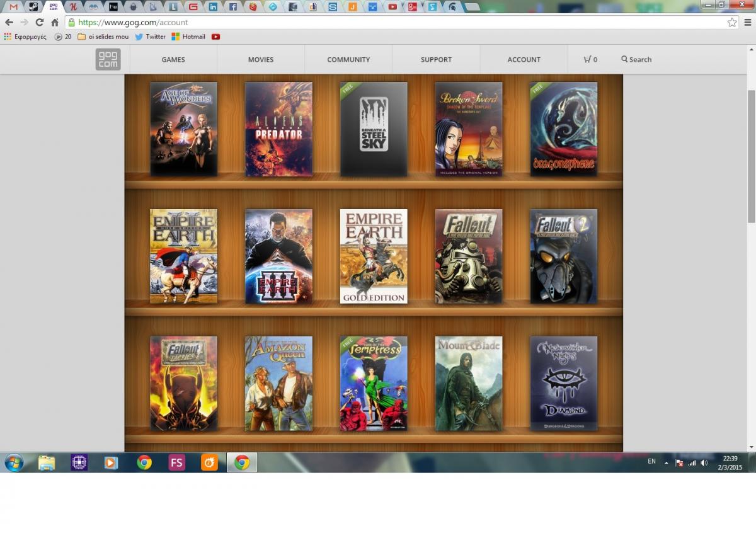
Task: Click the page vertical scrollbar thumb
Action: (x=751, y=156)
